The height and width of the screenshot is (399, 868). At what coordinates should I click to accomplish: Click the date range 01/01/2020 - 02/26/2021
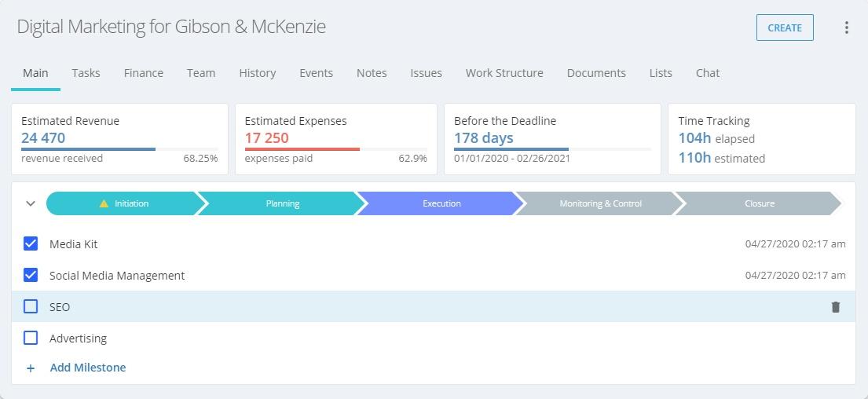tap(512, 159)
